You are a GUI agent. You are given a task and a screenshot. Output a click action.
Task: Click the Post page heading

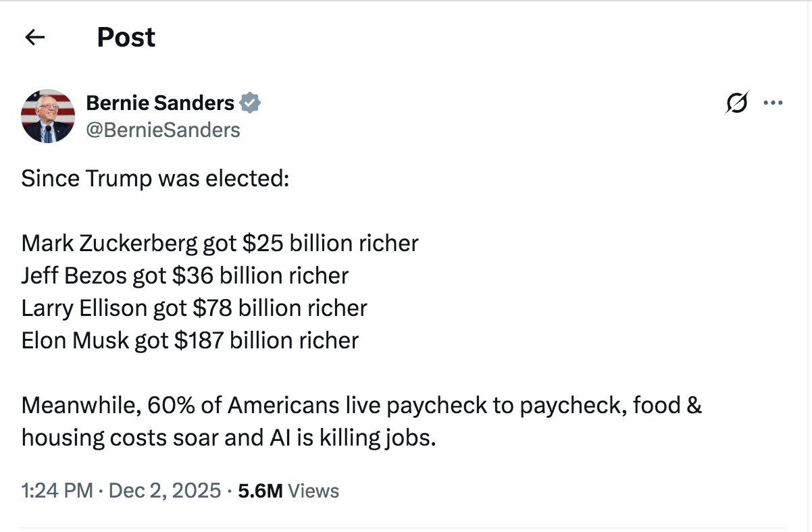(x=126, y=37)
